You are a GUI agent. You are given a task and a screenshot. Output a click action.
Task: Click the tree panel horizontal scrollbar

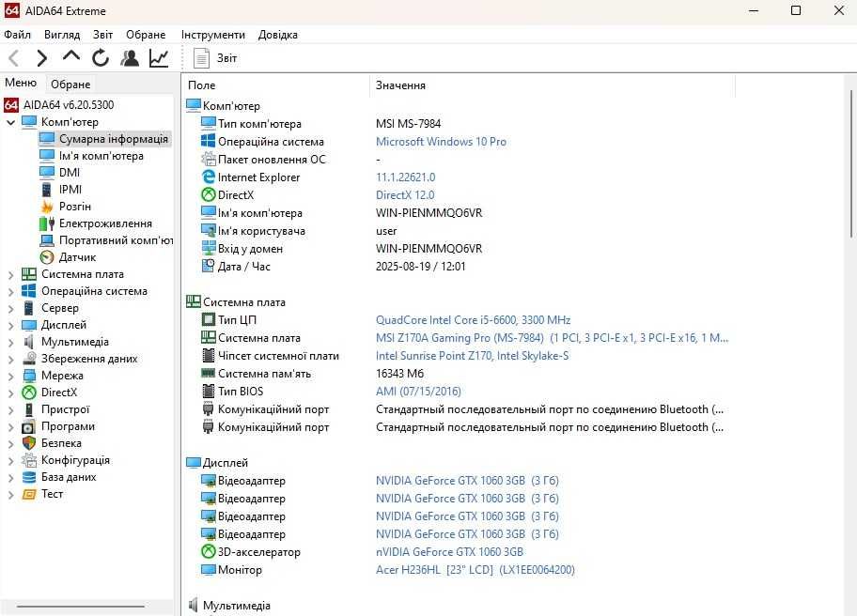[81, 607]
